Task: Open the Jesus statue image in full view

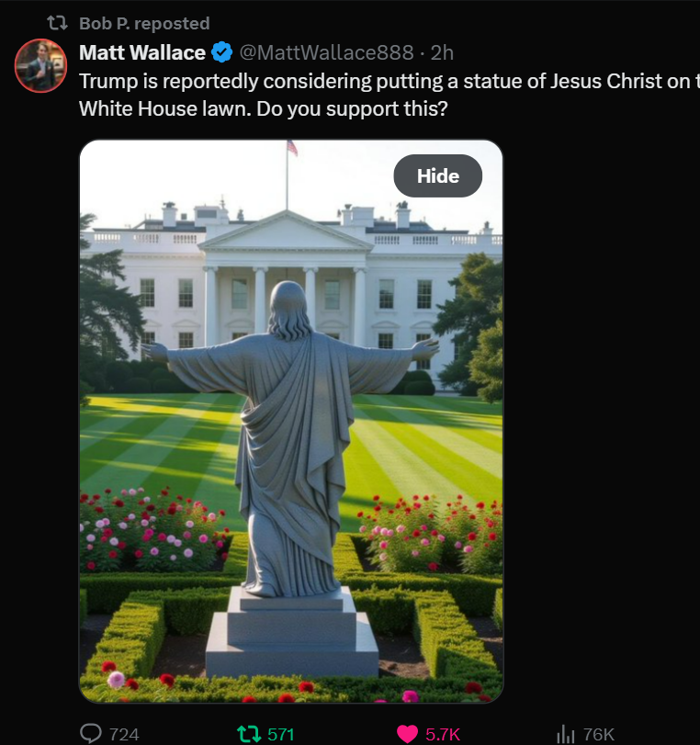Action: [291, 421]
